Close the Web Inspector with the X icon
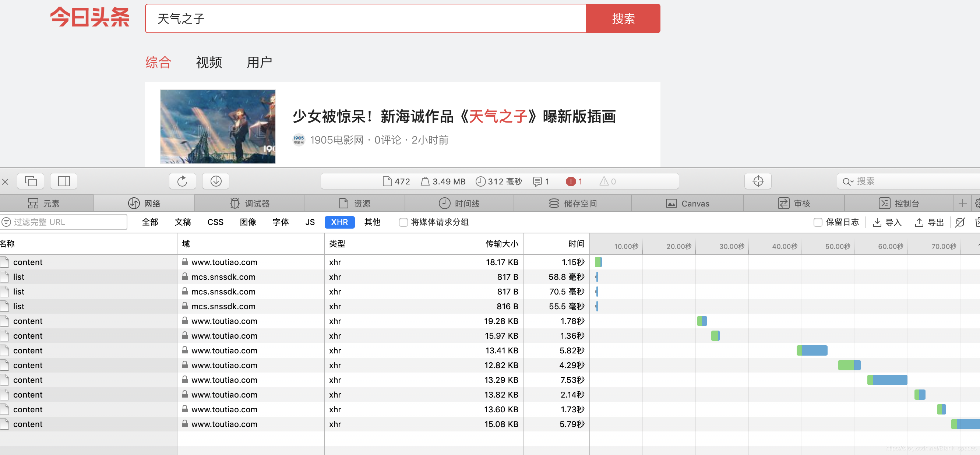This screenshot has width=980, height=455. click(5, 182)
